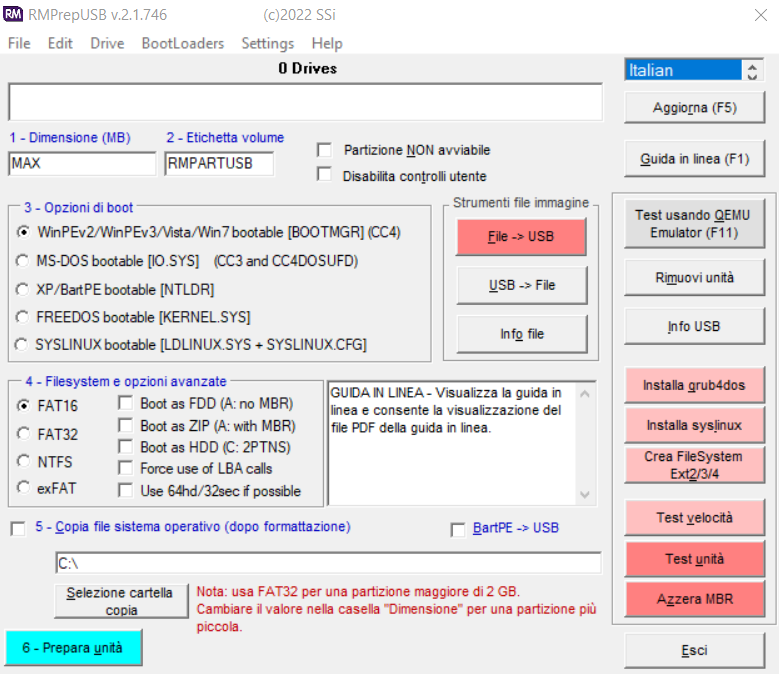
Task: Choose SYSLINUX bootable boot option
Action: [x=22, y=344]
